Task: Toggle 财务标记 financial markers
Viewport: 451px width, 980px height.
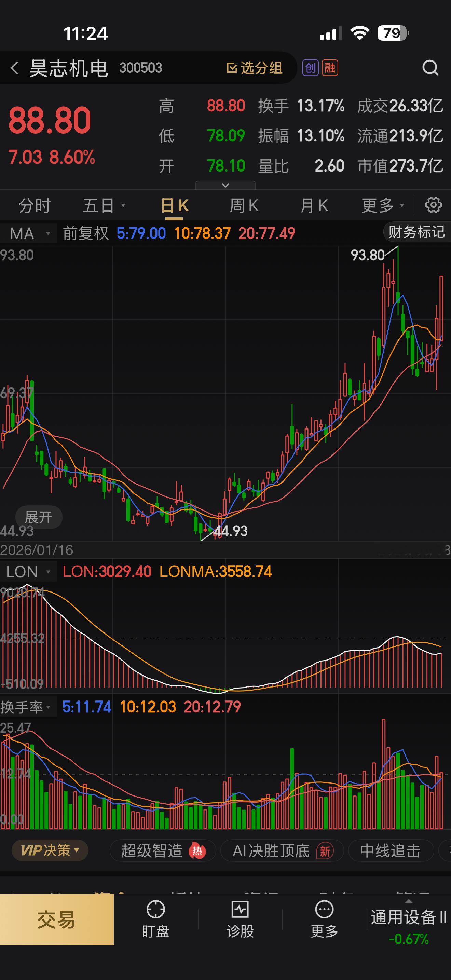Action: pos(417,232)
